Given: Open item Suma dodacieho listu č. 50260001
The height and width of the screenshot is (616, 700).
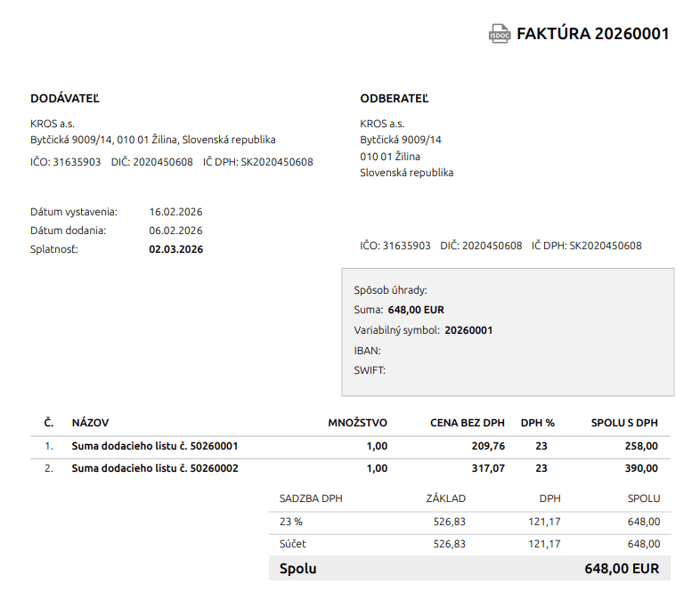Looking at the screenshot, I should [154, 446].
